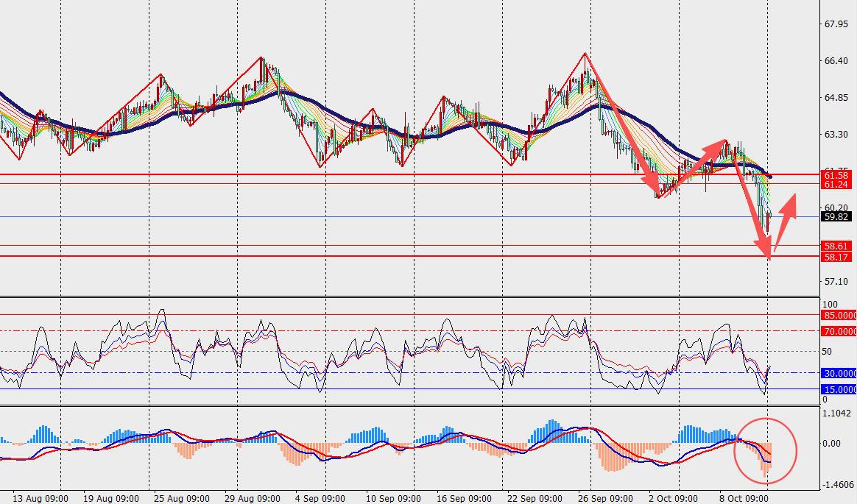Image resolution: width=857 pixels, height=504 pixels.
Task: Click the red 61.58 price label
Action: pyautogui.click(x=837, y=175)
